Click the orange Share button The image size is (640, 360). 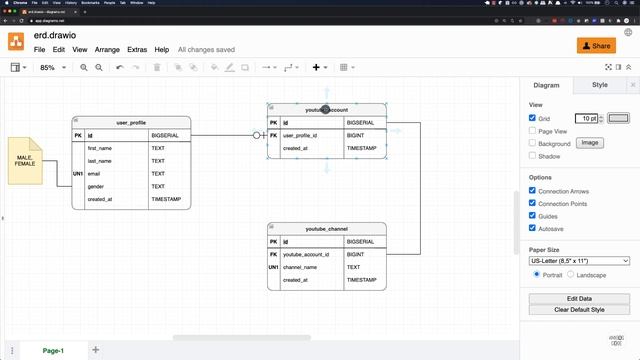coord(596,46)
